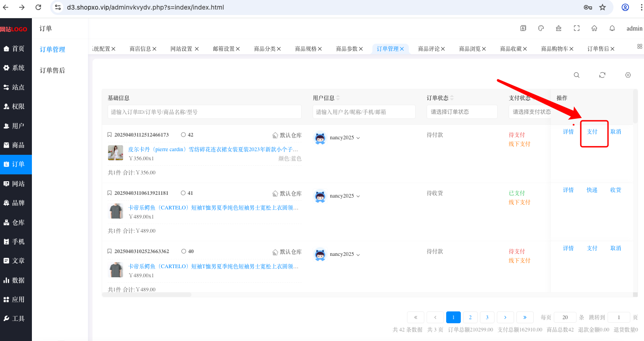Click the 默认仓库 warehouse icon of order 42

(275, 135)
